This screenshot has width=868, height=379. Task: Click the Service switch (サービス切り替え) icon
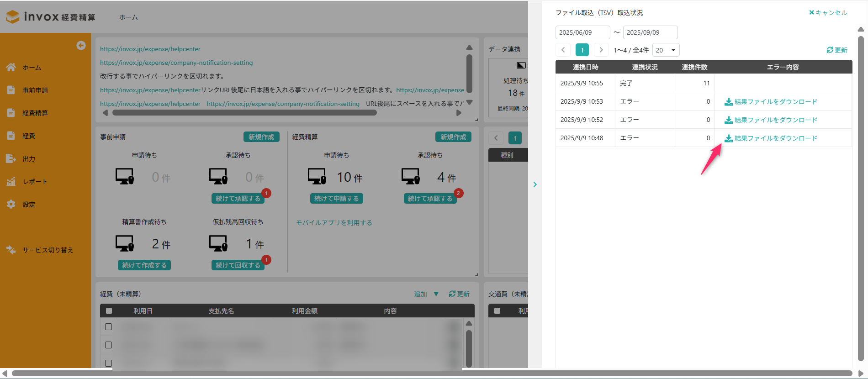(x=11, y=250)
